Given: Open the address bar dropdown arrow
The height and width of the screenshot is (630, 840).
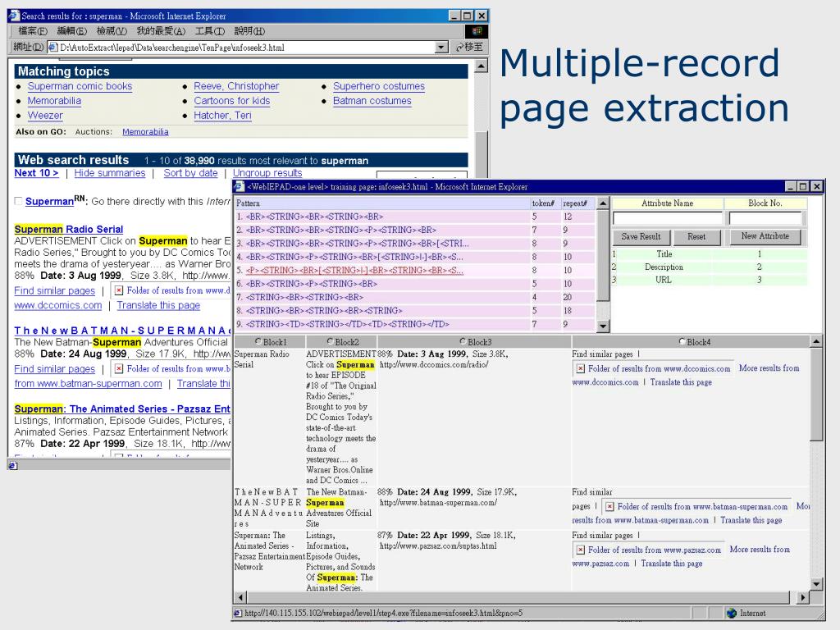Looking at the screenshot, I should pos(441,47).
